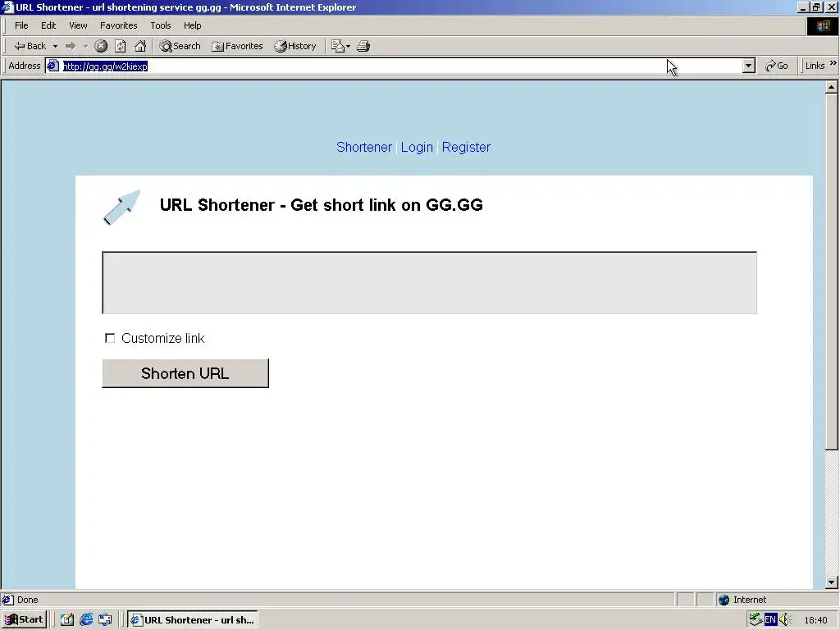This screenshot has height=630, width=840.
Task: Click the Edit page toolbar icon
Action: pos(337,46)
